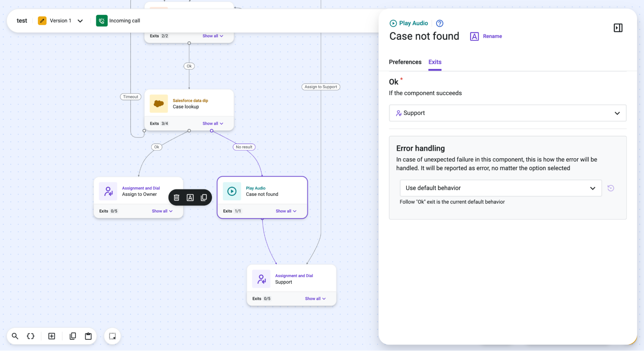Click the green Incoming call phone icon
Screen dimensions: 644x351
coord(102,21)
